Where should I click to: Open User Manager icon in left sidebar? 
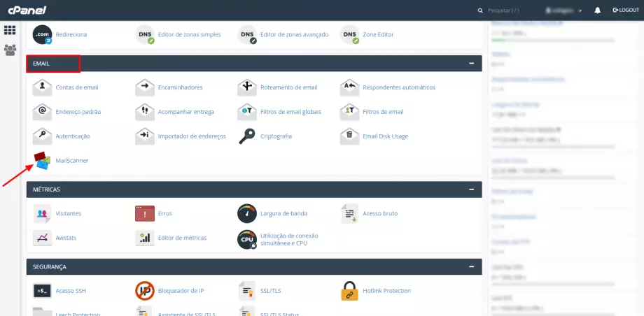coord(10,50)
